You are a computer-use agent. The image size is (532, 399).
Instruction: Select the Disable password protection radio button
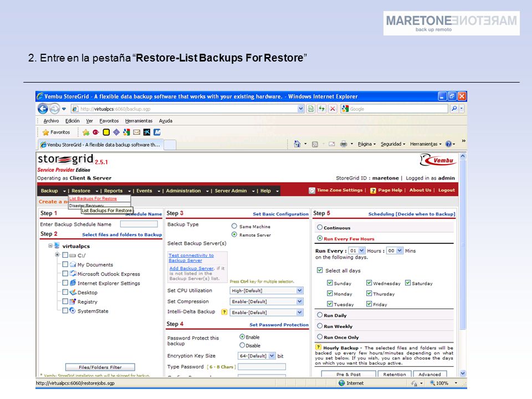tap(242, 345)
